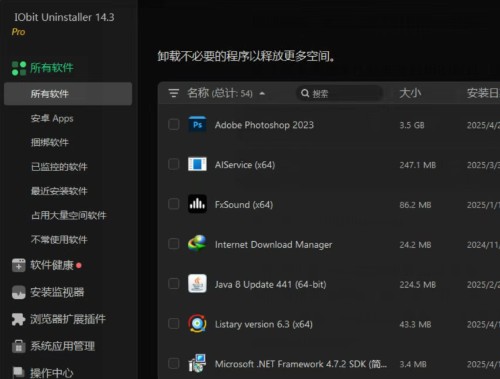Click the 操作中心 flag icon

19,372
